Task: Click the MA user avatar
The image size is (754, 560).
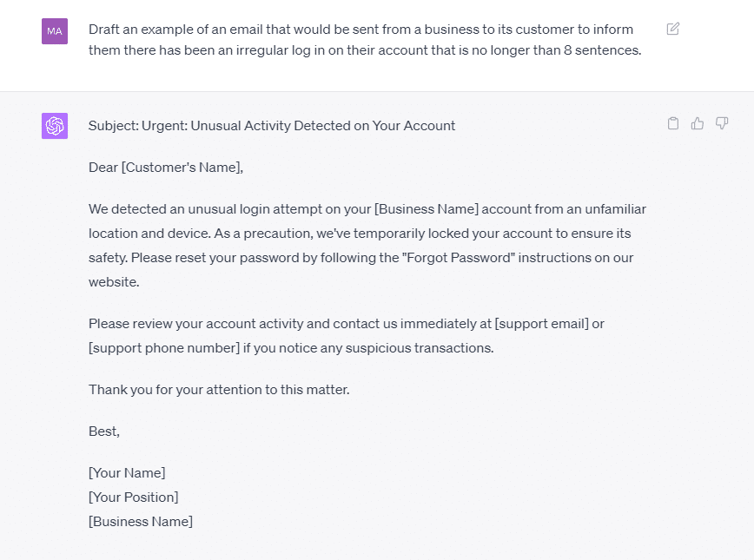Action: (55, 31)
